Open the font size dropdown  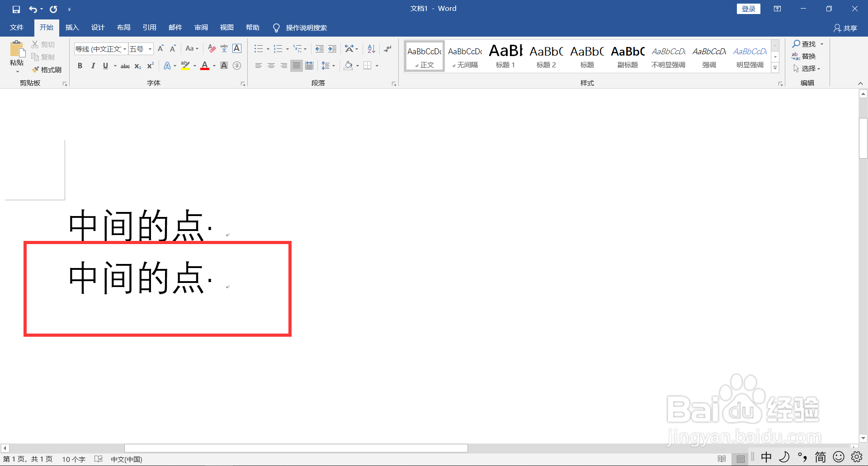[150, 49]
